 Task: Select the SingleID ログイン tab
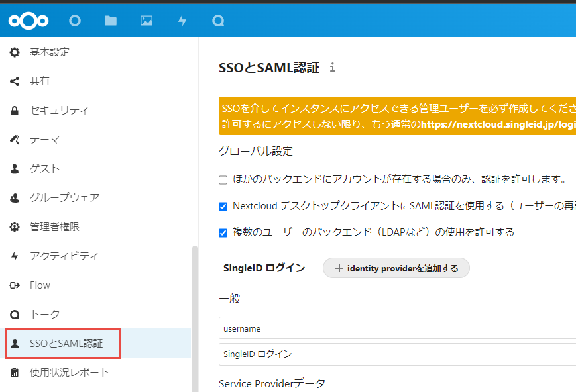click(264, 268)
